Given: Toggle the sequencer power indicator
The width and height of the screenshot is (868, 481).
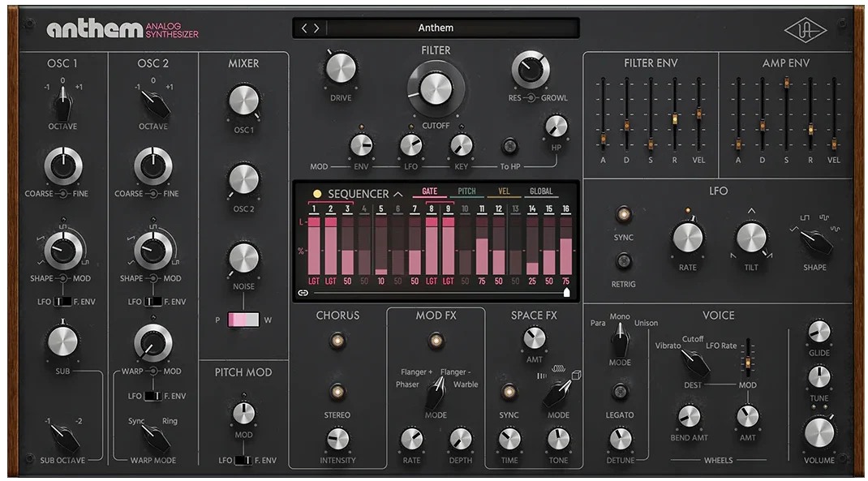Looking at the screenshot, I should click(x=317, y=194).
